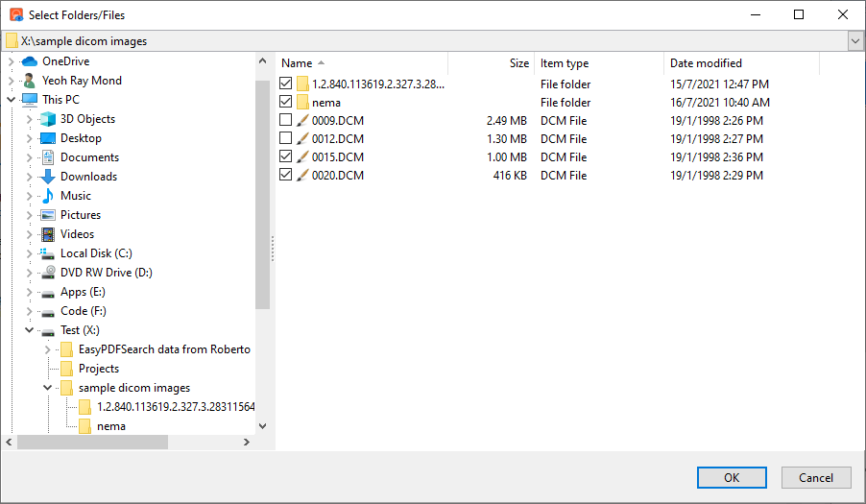This screenshot has width=866, height=504.
Task: Click the Music note icon
Action: 48,196
